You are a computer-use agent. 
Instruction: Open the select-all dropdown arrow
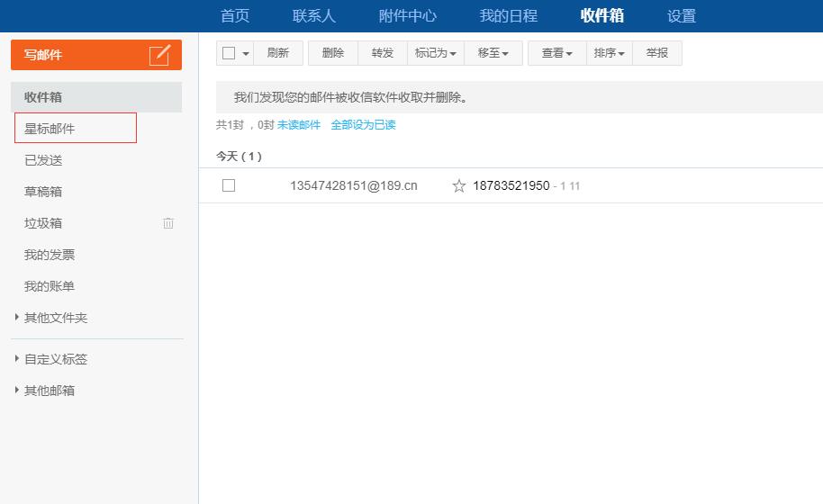click(x=246, y=54)
